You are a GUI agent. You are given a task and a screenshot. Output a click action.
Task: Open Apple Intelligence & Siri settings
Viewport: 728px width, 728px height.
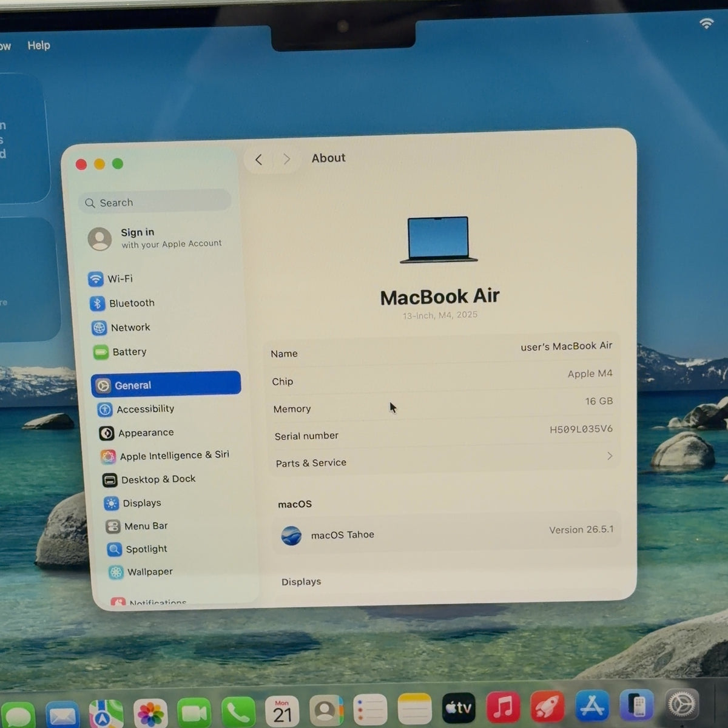[166, 456]
